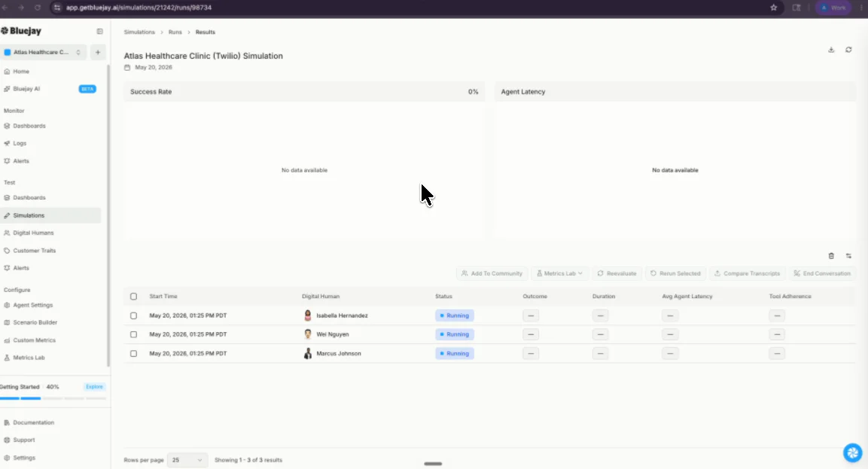Click the Duration column header

(x=604, y=297)
